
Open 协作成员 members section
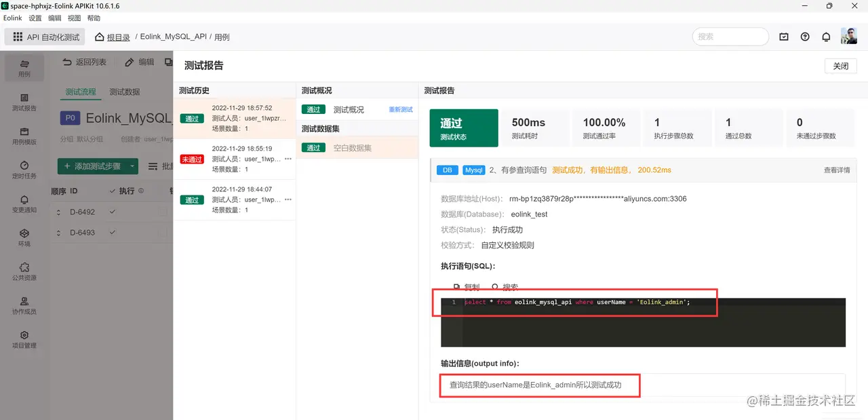(x=24, y=306)
